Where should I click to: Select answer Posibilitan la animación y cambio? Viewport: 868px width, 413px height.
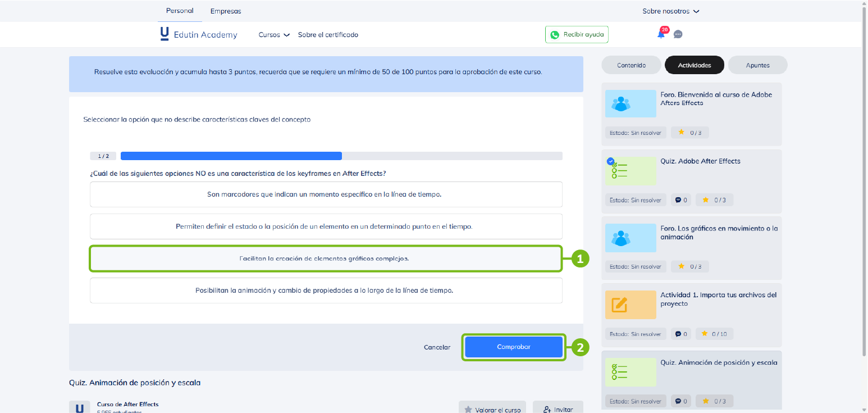point(326,291)
